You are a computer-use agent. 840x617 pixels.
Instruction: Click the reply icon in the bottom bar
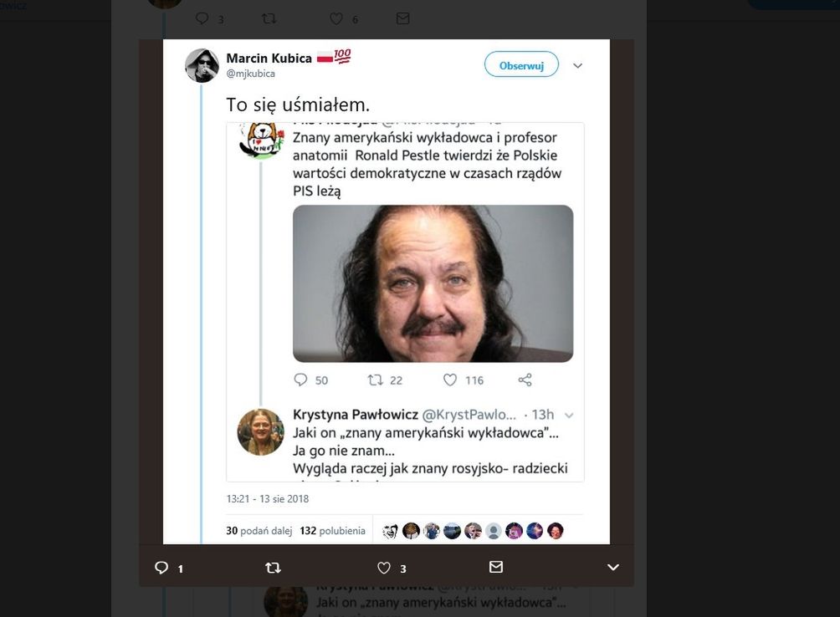[x=162, y=568]
